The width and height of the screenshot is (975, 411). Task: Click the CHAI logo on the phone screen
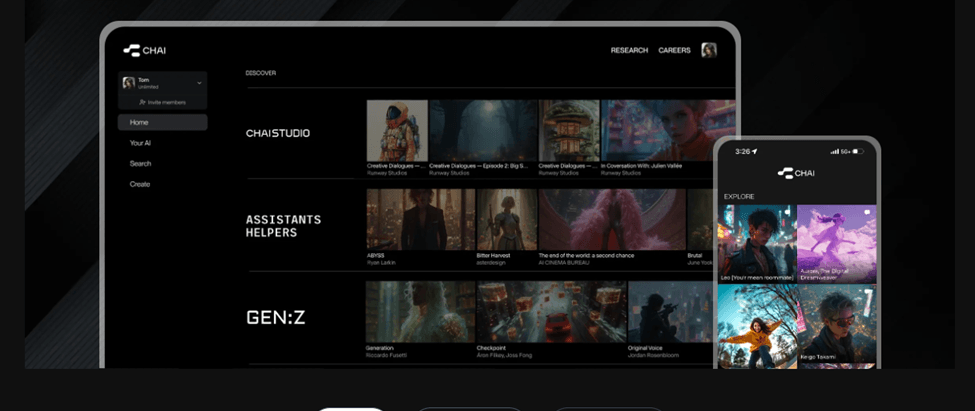click(796, 173)
